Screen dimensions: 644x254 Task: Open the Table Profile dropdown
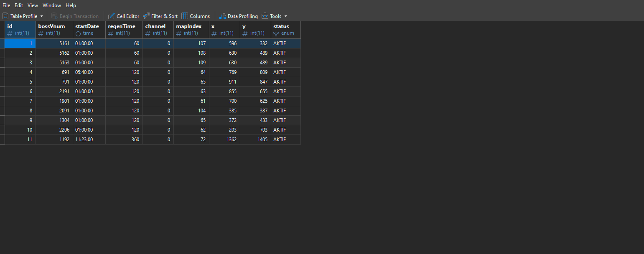[x=23, y=16]
